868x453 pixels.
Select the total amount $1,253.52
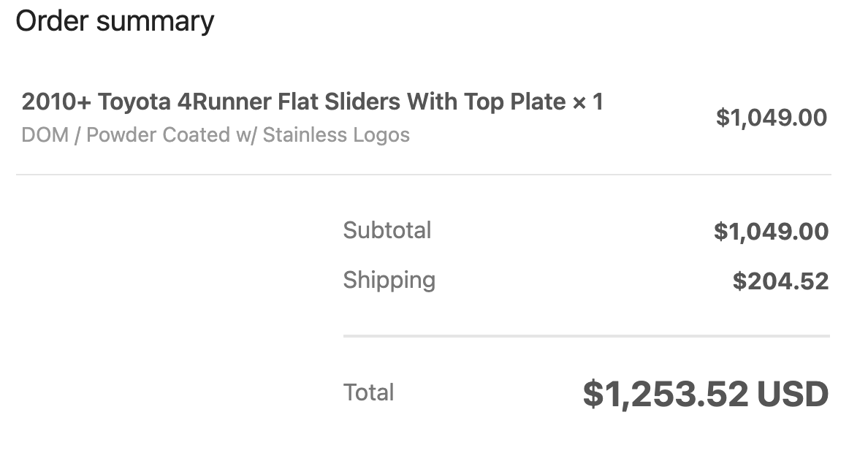click(x=666, y=395)
